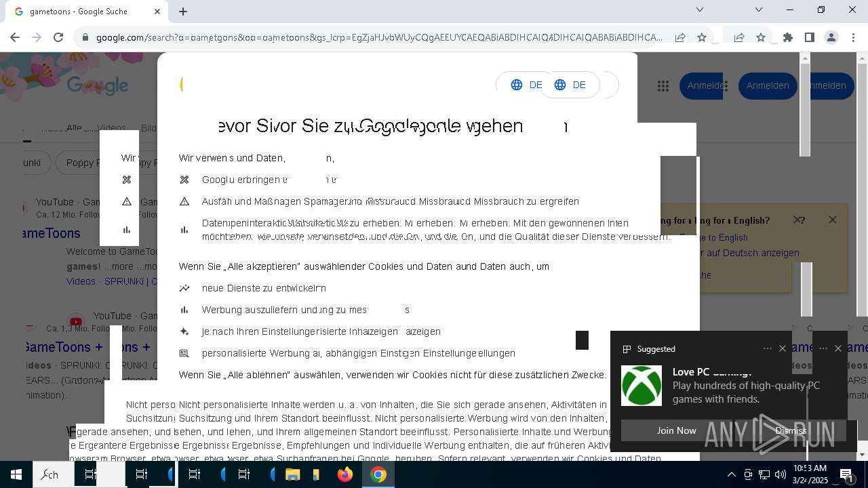This screenshot has width=868, height=488.
Task: Show hidden system tray icons
Action: (731, 474)
